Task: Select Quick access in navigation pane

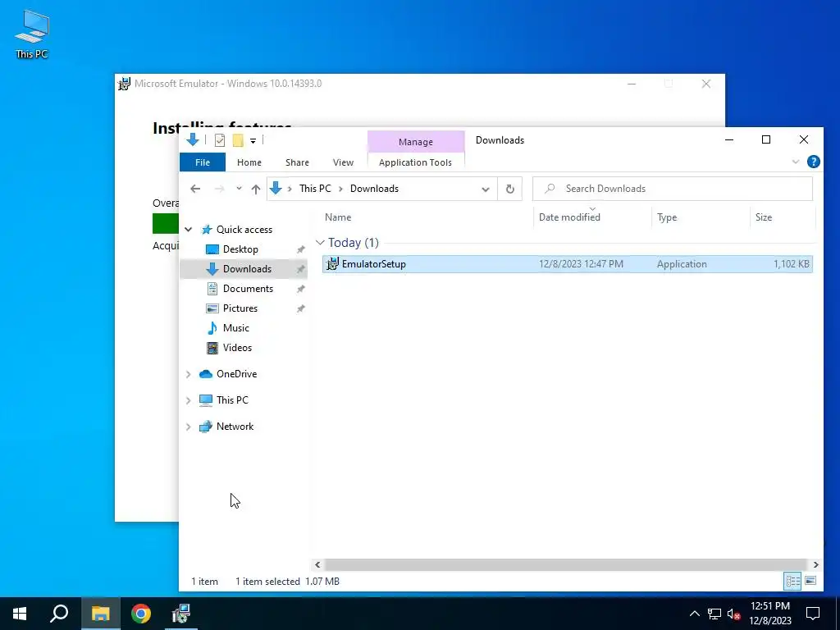Action: (244, 230)
